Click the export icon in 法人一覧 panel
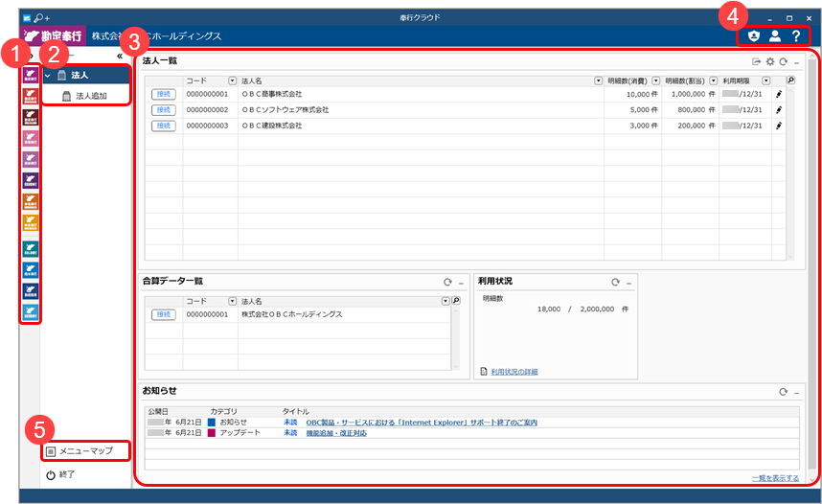The image size is (822, 504). [757, 62]
